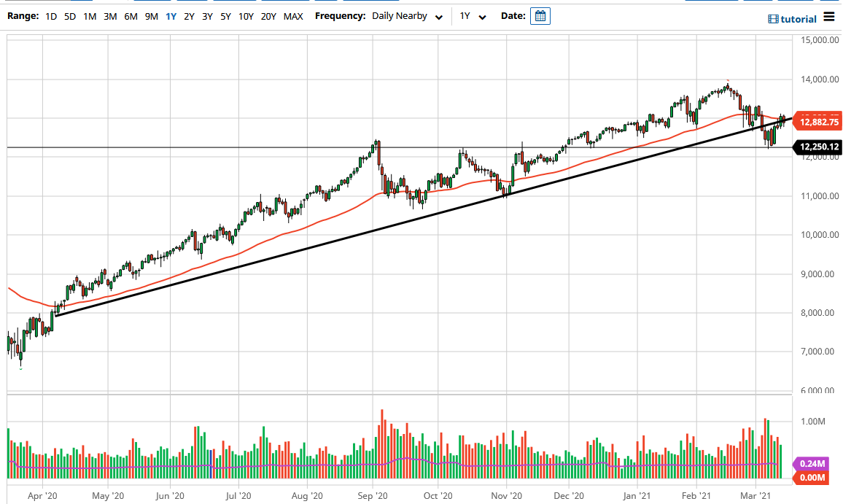Viewport: 843px width, 504px height.
Task: Select the 1M range tab
Action: 89,15
